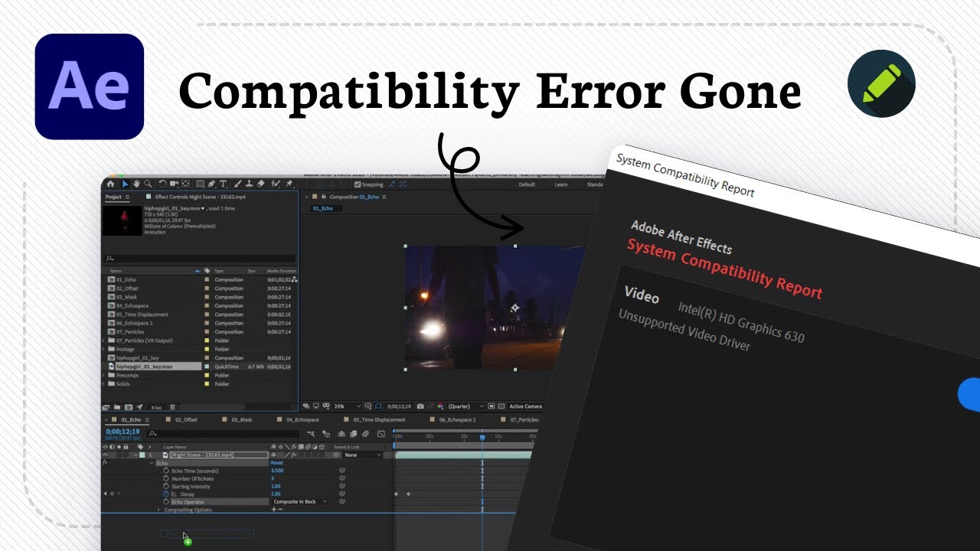Click the 8 bpc color depth button
The image size is (980, 551).
point(156,408)
